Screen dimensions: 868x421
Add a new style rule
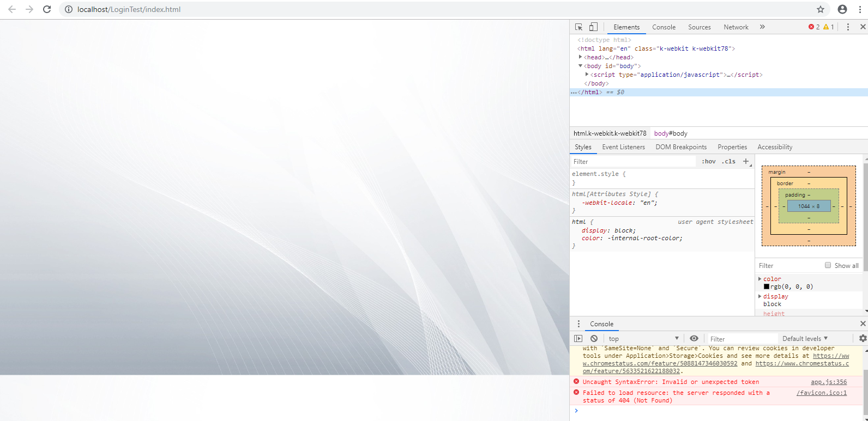tap(746, 161)
